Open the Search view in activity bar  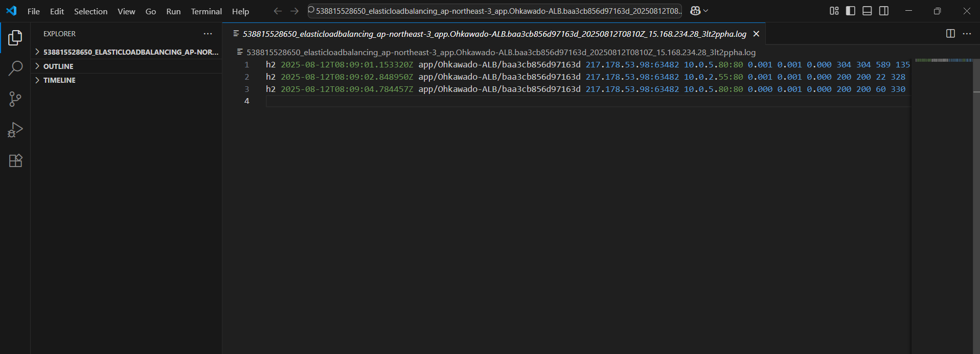[x=15, y=68]
